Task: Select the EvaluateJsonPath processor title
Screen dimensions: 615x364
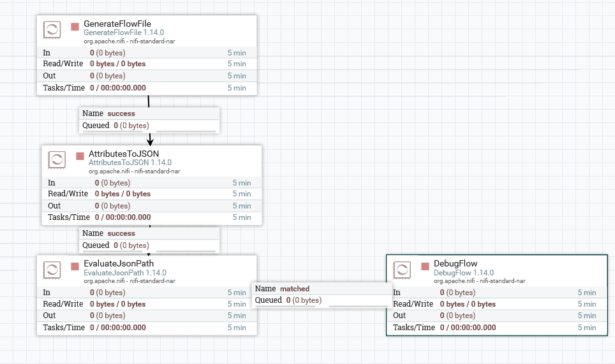Action: click(119, 263)
